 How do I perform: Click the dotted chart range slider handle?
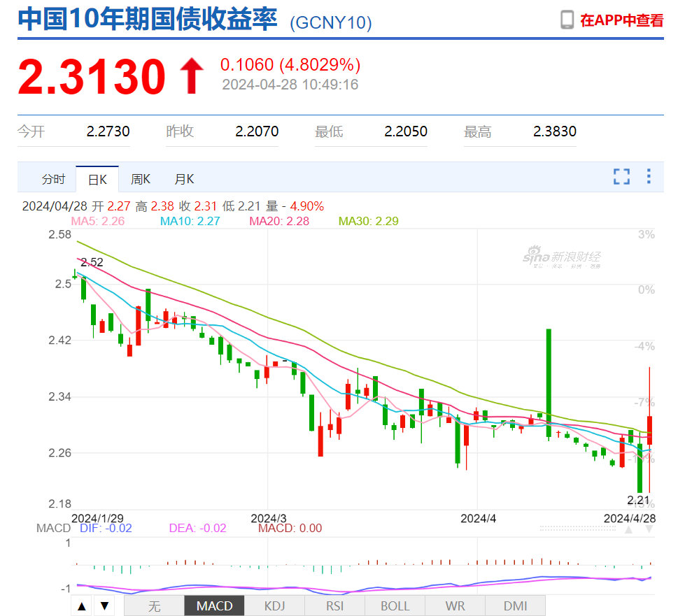coord(577,528)
